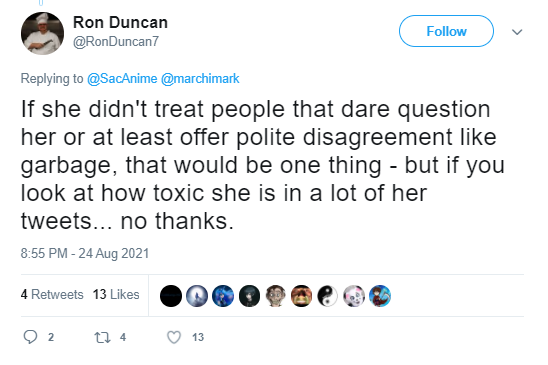This screenshot has width=548, height=365.
Task: Click the solid black liker avatar
Action: (171, 296)
